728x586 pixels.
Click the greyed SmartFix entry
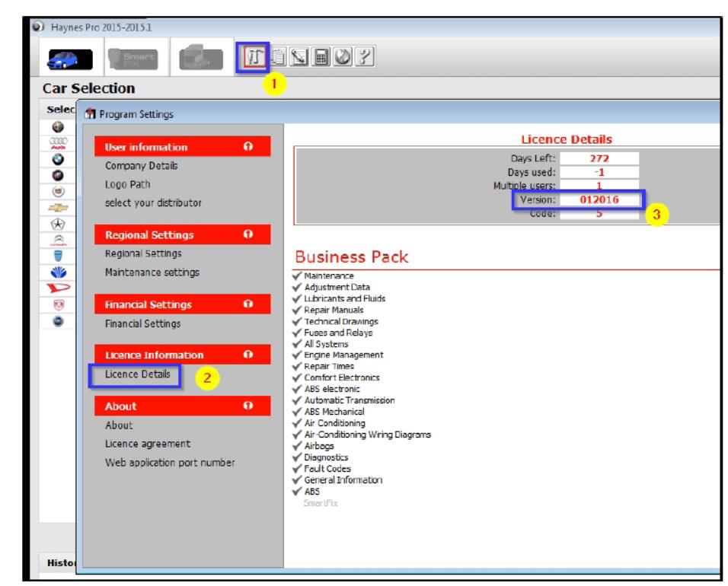point(321,503)
